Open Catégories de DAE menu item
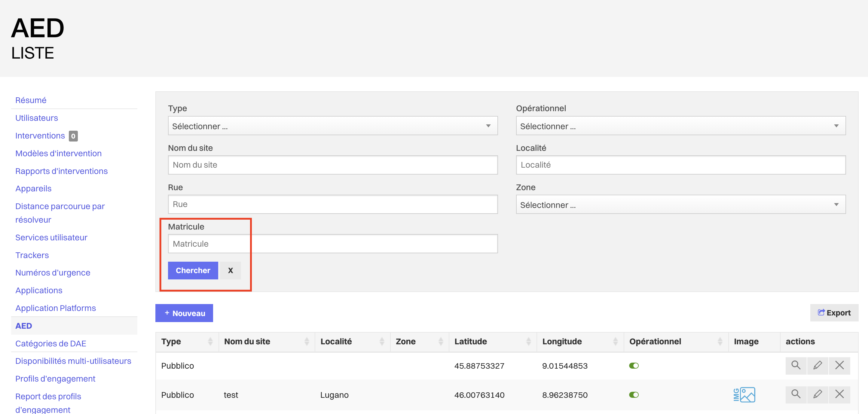Screen dimensions: 868x414 [50, 344]
